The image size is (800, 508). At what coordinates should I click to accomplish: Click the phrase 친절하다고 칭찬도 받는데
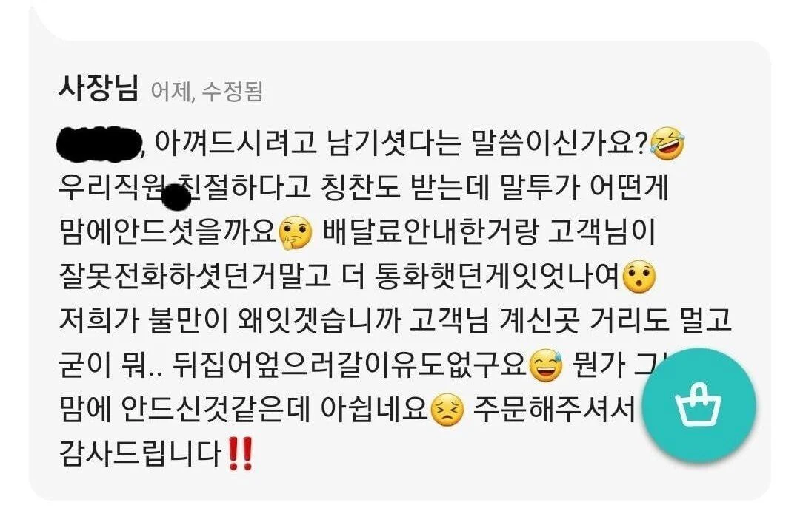click(x=331, y=188)
